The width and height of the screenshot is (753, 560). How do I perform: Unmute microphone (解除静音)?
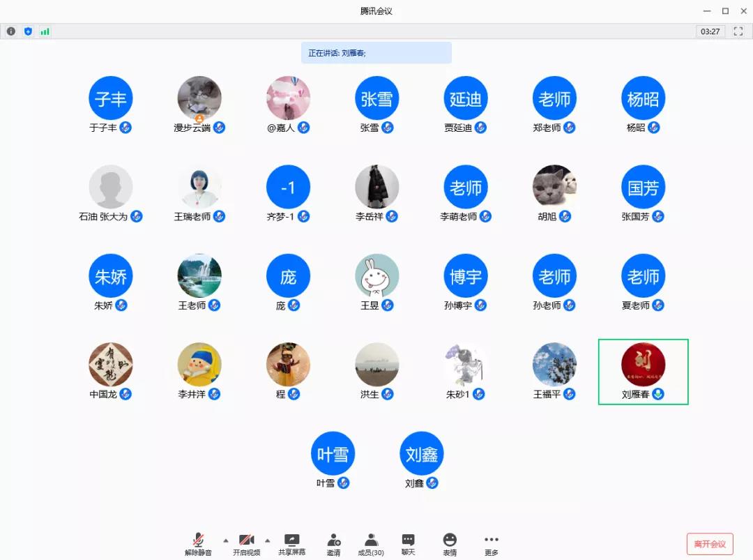[198, 544]
